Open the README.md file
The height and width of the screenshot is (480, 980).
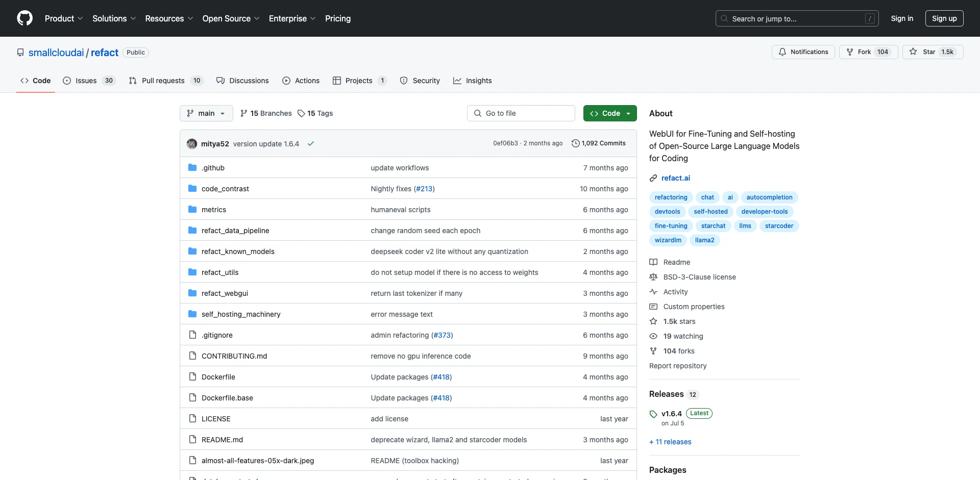click(222, 440)
